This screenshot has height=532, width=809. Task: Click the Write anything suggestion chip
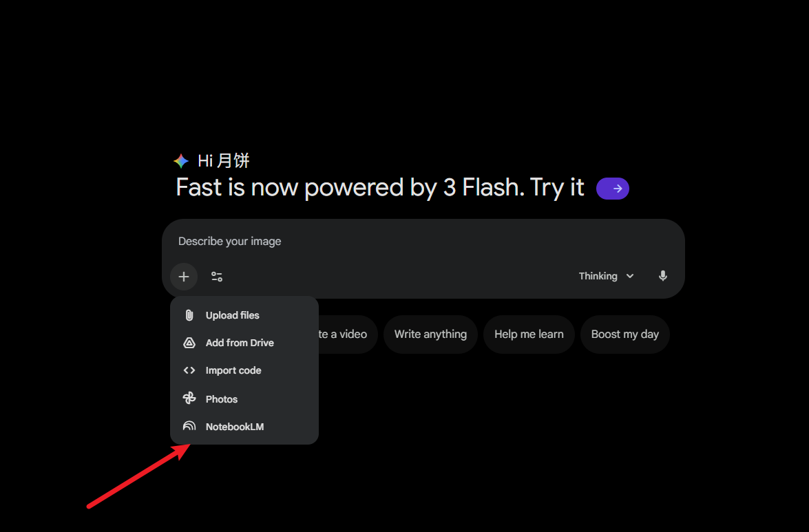tap(430, 334)
